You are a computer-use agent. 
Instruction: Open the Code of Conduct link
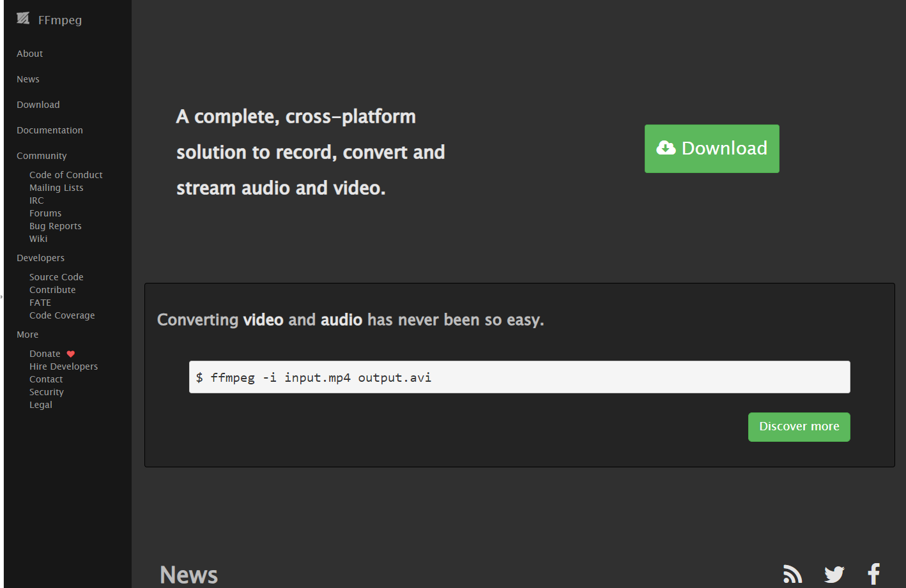pos(66,175)
